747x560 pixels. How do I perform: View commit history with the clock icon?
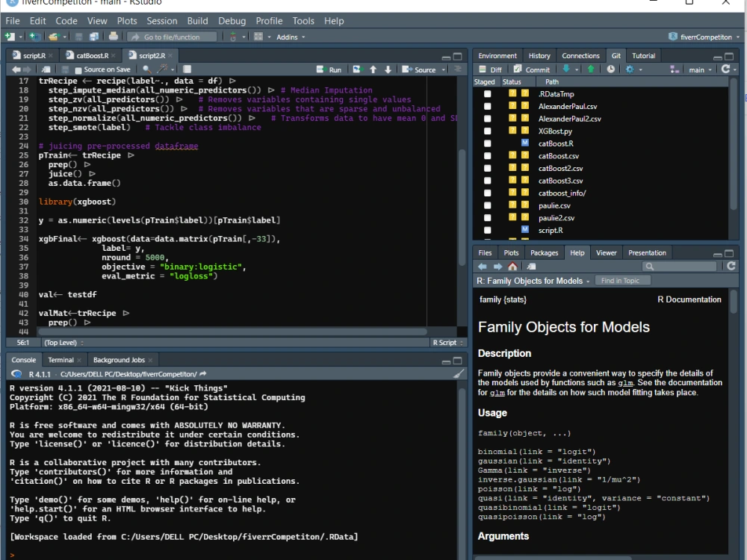pyautogui.click(x=610, y=69)
